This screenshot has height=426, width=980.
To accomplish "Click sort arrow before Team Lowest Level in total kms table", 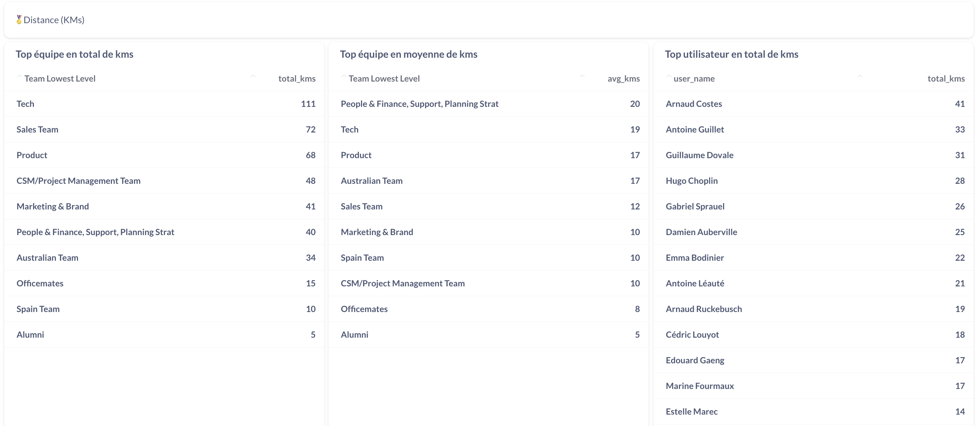I will pos(19,77).
